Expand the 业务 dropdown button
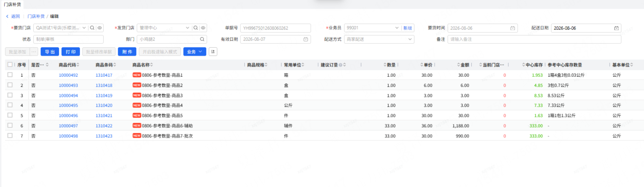This screenshot has height=187, width=644. [x=195, y=52]
